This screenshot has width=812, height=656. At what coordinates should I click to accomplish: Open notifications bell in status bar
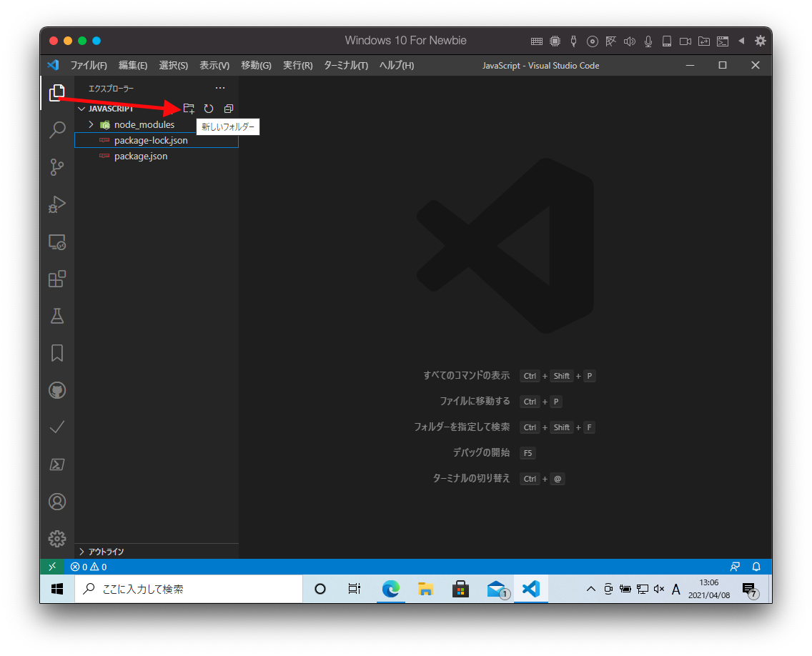click(x=756, y=567)
